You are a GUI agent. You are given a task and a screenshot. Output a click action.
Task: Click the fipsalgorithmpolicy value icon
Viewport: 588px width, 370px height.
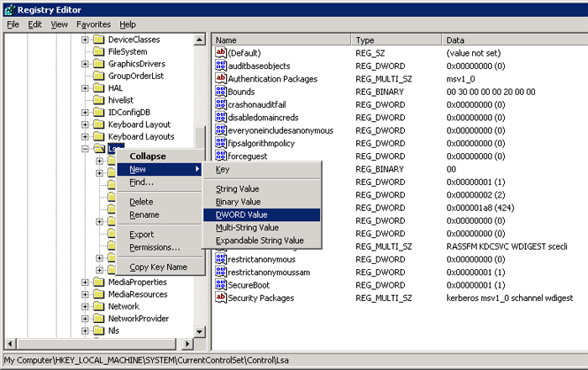click(x=221, y=143)
